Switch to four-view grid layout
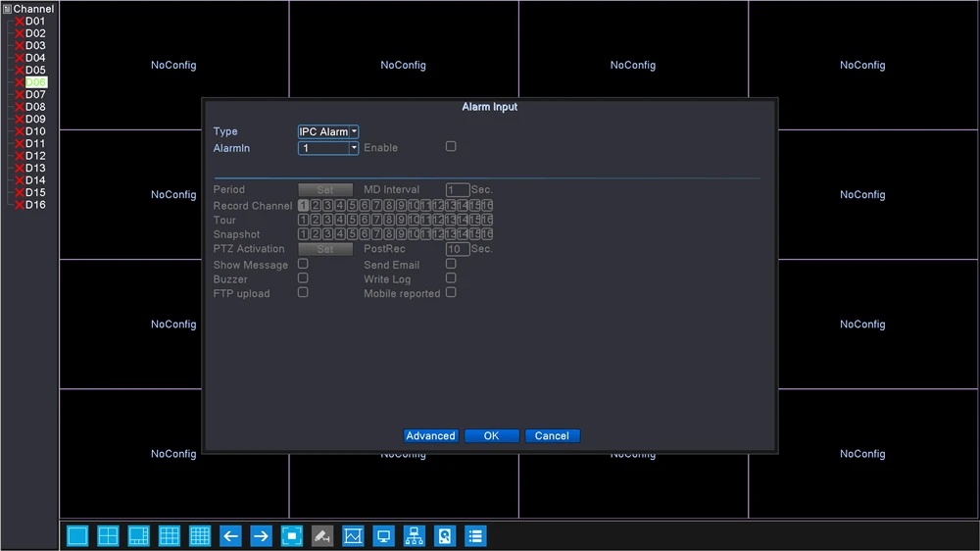 tap(108, 536)
